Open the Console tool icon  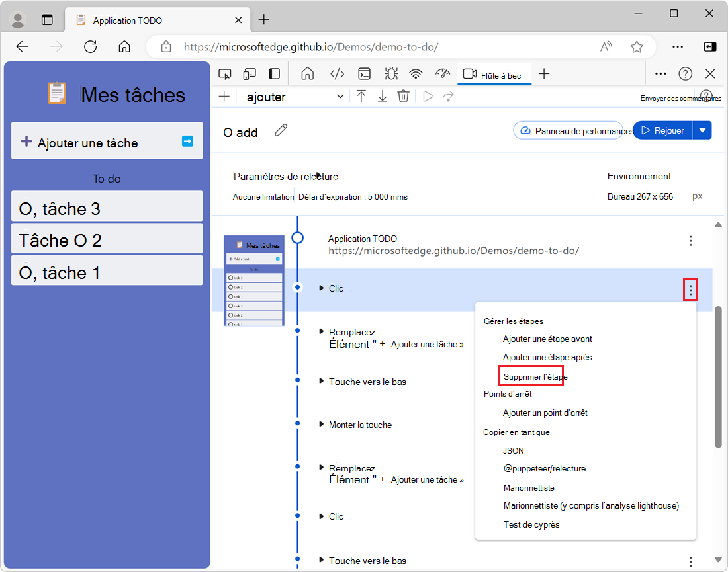tap(364, 74)
